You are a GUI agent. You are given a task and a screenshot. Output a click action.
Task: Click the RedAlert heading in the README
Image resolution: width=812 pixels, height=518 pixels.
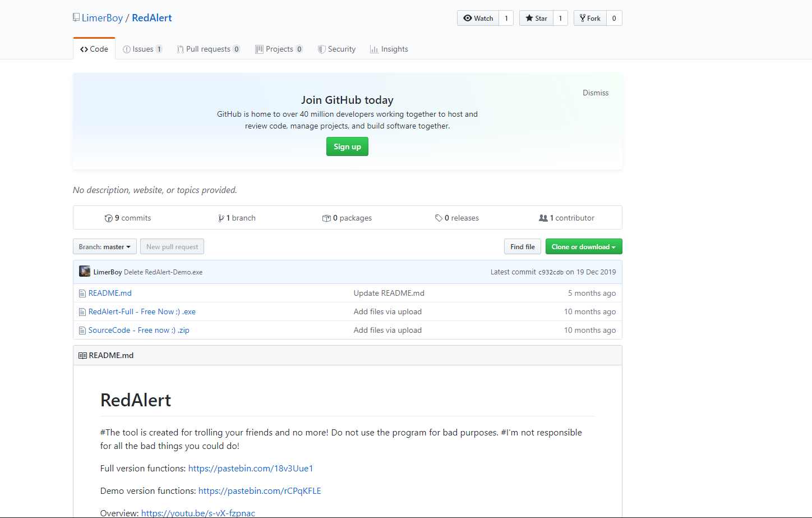click(x=136, y=400)
